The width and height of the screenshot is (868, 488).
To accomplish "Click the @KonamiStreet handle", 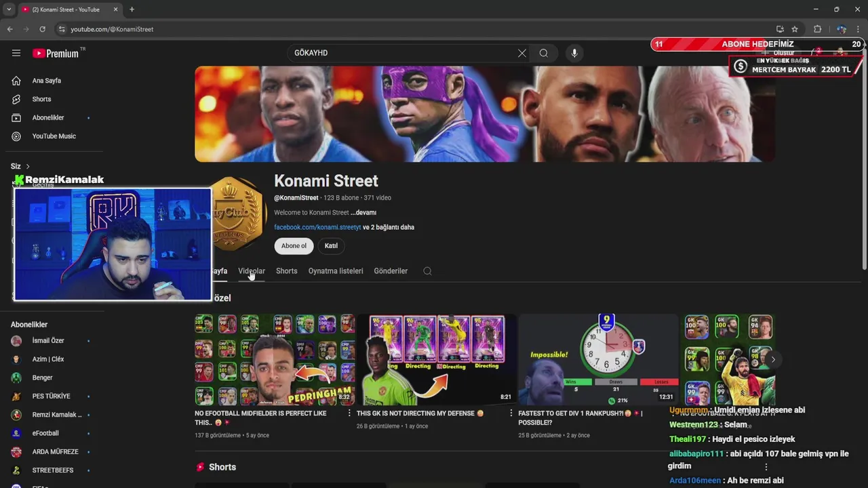I will click(296, 198).
